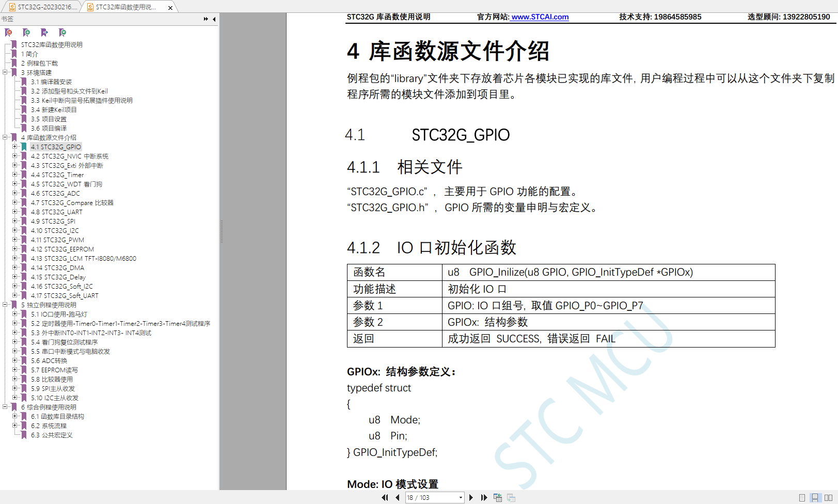Image resolution: width=838 pixels, height=504 pixels.
Task: Expand the 6.1 函数库目录结构 bookmark
Action: pos(14,416)
